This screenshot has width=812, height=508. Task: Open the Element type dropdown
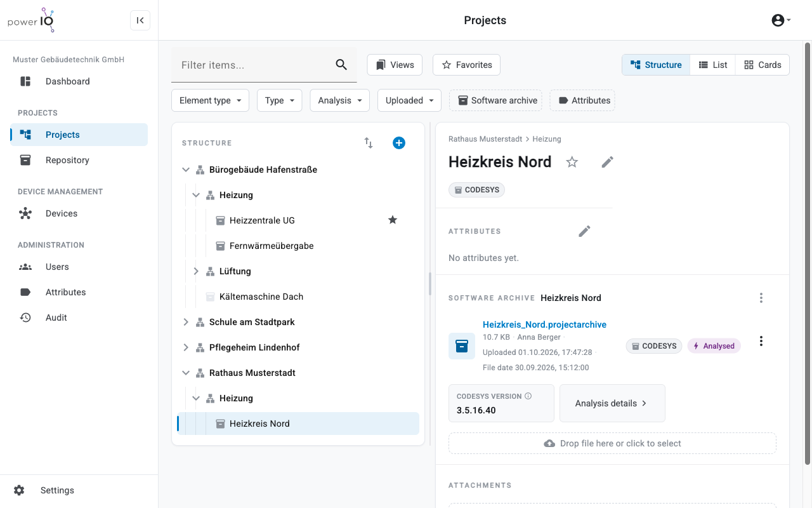[210, 100]
